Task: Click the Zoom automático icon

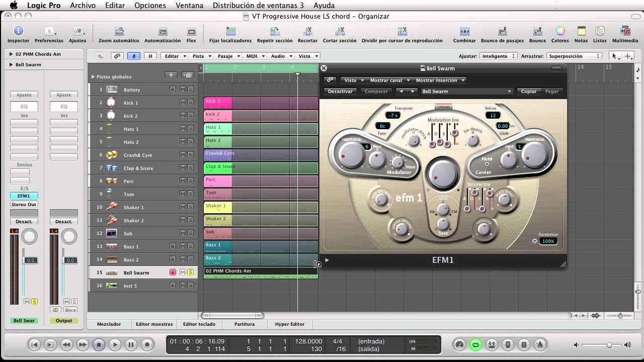Action: pos(119,31)
